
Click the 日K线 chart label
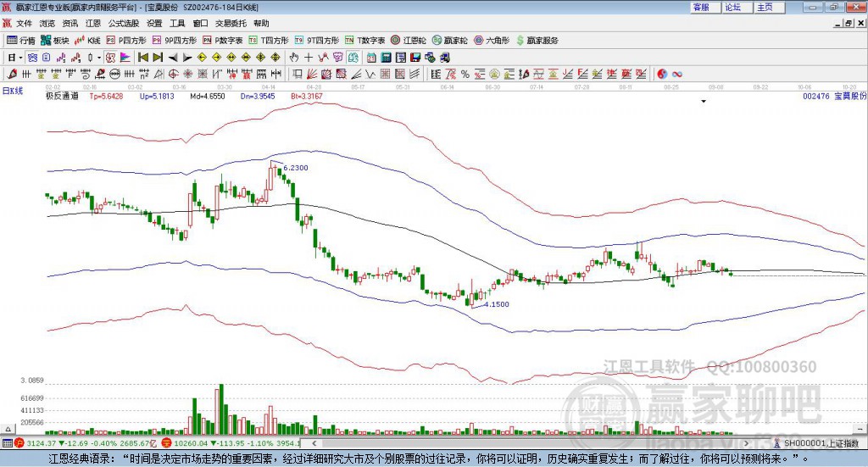click(x=13, y=91)
